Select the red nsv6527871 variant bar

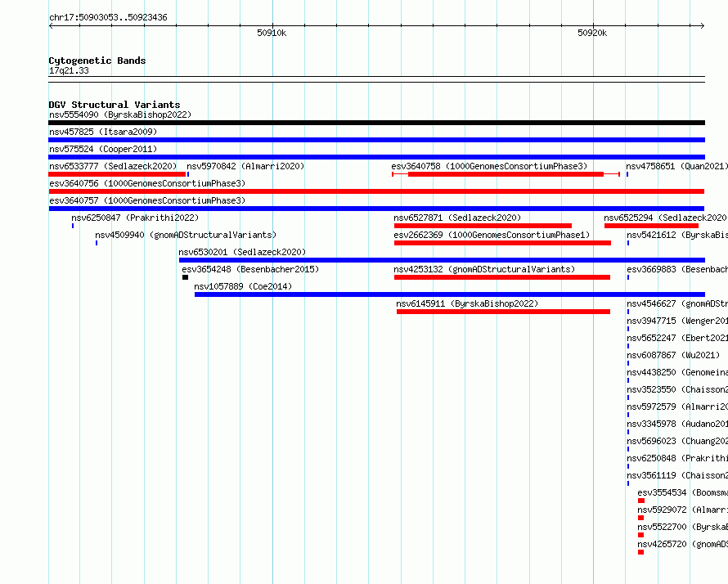(483, 226)
